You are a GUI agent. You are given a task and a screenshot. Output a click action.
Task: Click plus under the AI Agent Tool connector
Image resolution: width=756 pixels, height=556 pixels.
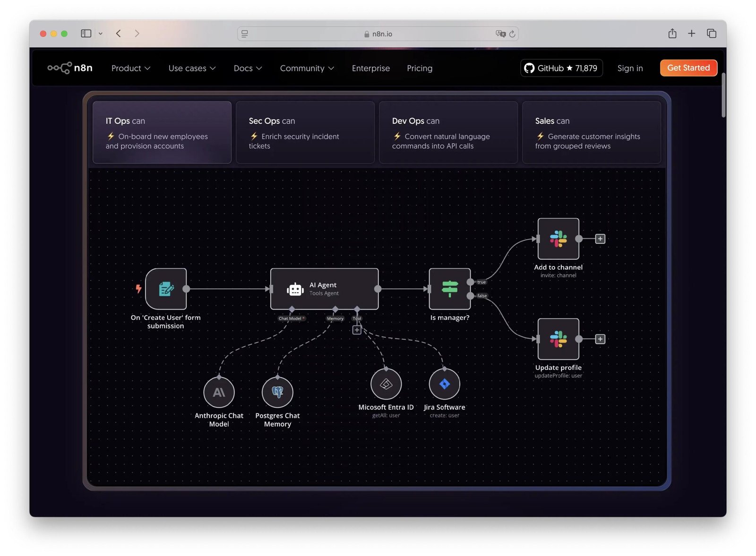click(357, 330)
